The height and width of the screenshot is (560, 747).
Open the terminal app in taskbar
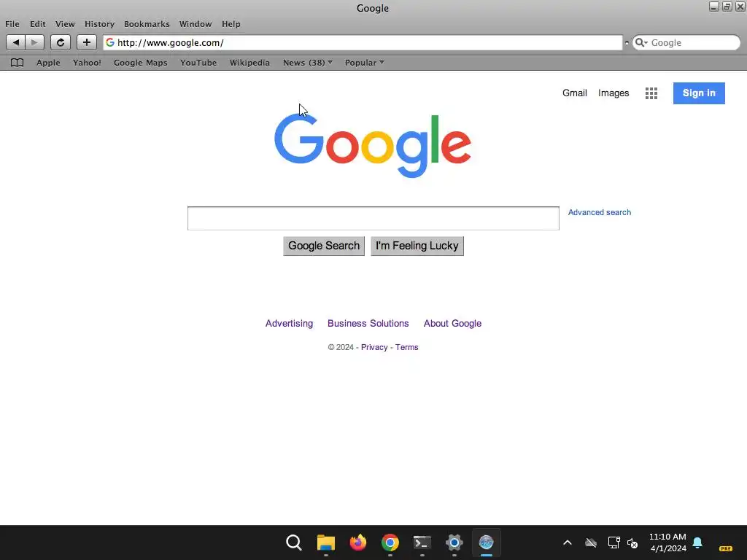coord(422,542)
